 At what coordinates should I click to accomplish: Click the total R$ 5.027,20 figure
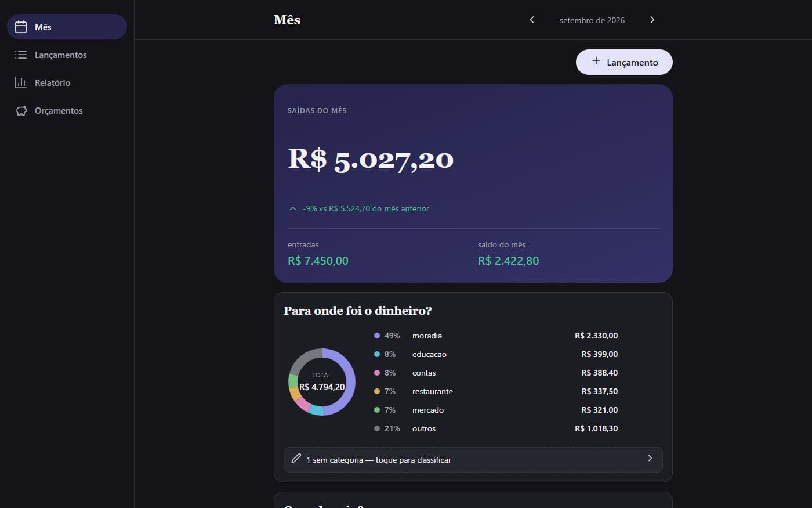[371, 159]
